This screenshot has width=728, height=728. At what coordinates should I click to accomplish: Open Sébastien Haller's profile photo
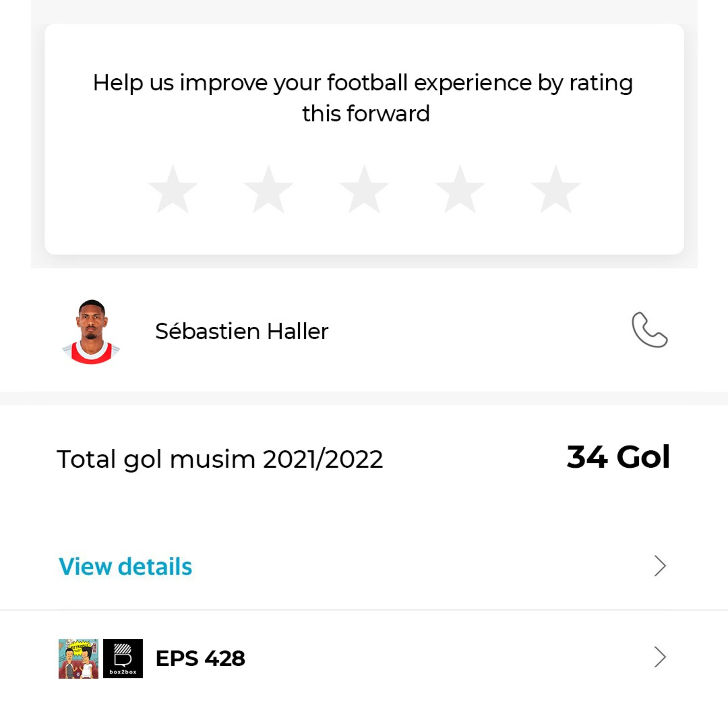[91, 331]
